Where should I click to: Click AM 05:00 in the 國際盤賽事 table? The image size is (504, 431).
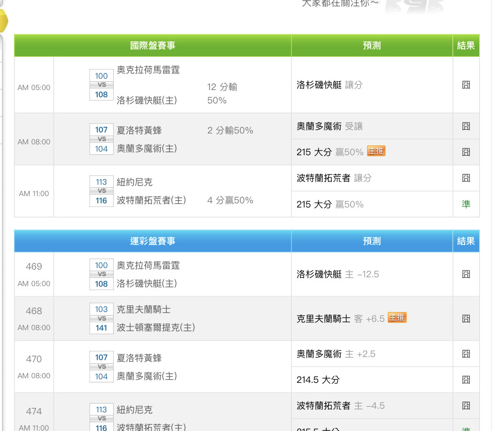click(x=34, y=87)
